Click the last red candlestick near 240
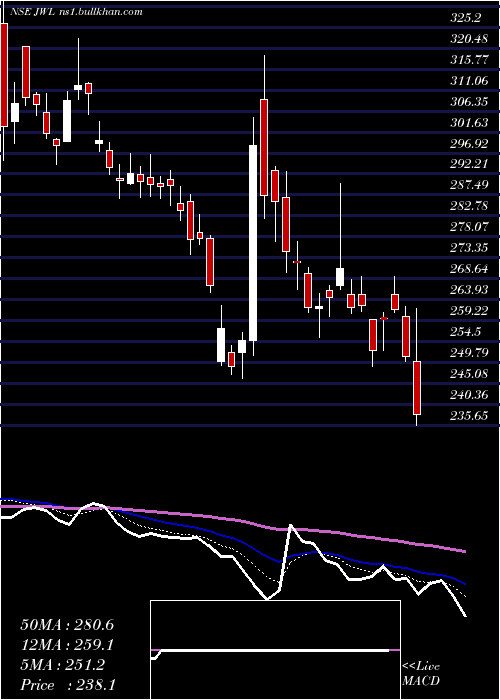The image size is (500, 700). pyautogui.click(x=417, y=388)
